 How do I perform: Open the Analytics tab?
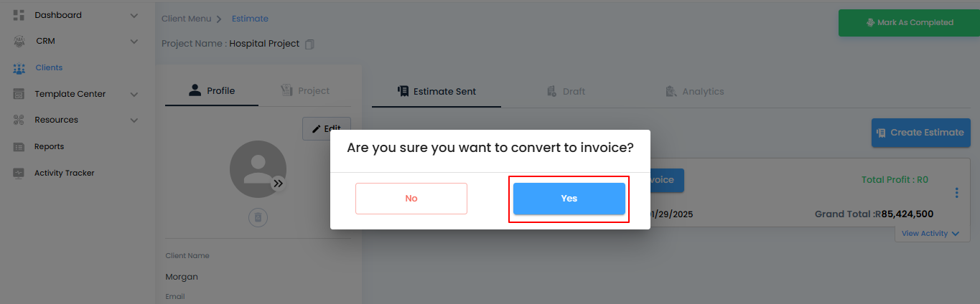coord(694,92)
